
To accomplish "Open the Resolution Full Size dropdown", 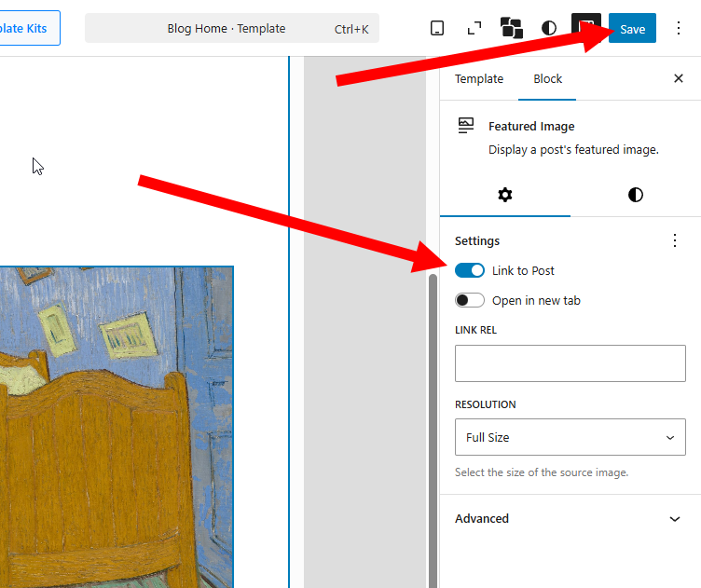I will pos(570,437).
